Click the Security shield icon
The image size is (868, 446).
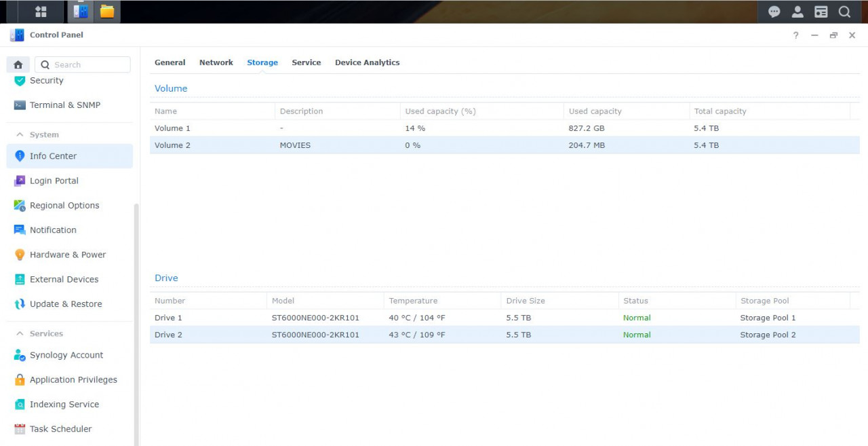click(20, 80)
